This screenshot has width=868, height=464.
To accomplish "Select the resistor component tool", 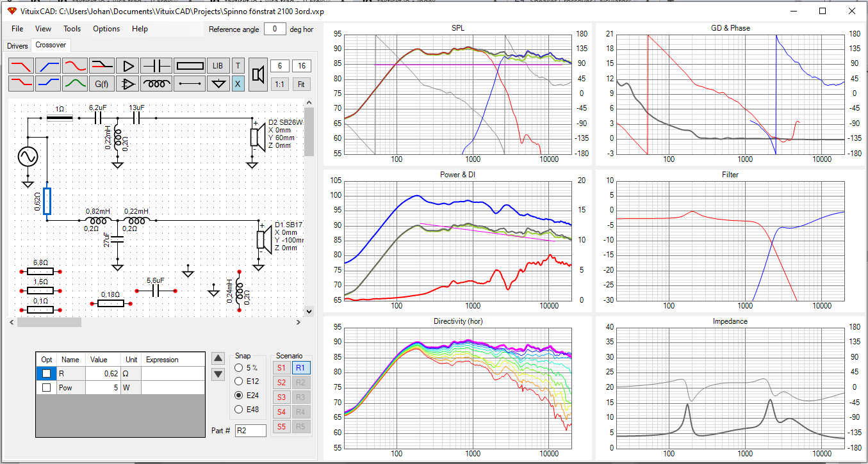I will (x=189, y=65).
